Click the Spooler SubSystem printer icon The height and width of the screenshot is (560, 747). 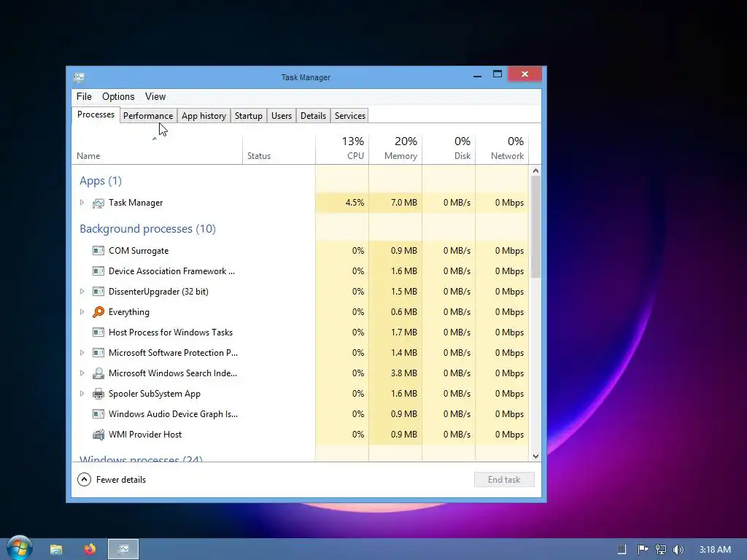(98, 394)
